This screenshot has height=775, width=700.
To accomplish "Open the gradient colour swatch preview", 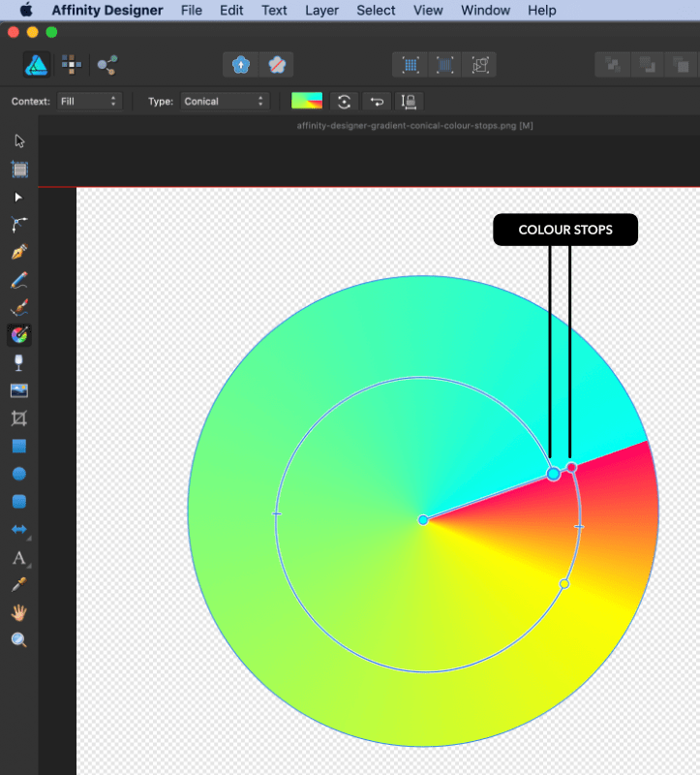I will (x=307, y=102).
